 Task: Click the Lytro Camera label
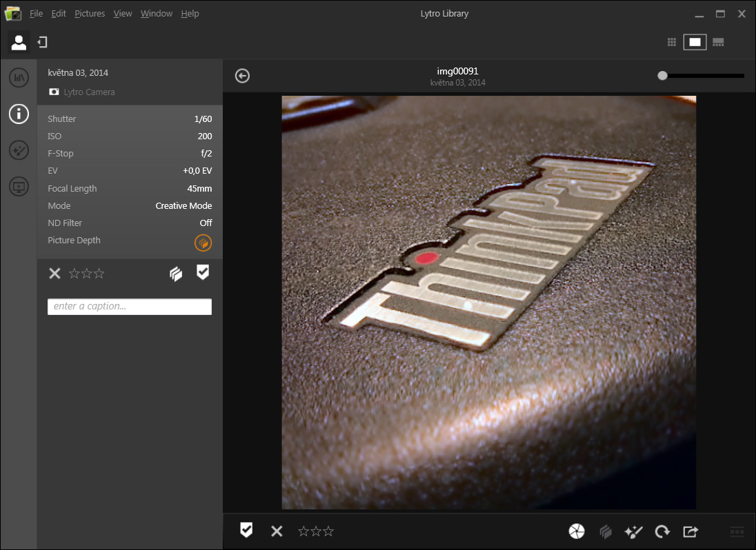point(89,92)
